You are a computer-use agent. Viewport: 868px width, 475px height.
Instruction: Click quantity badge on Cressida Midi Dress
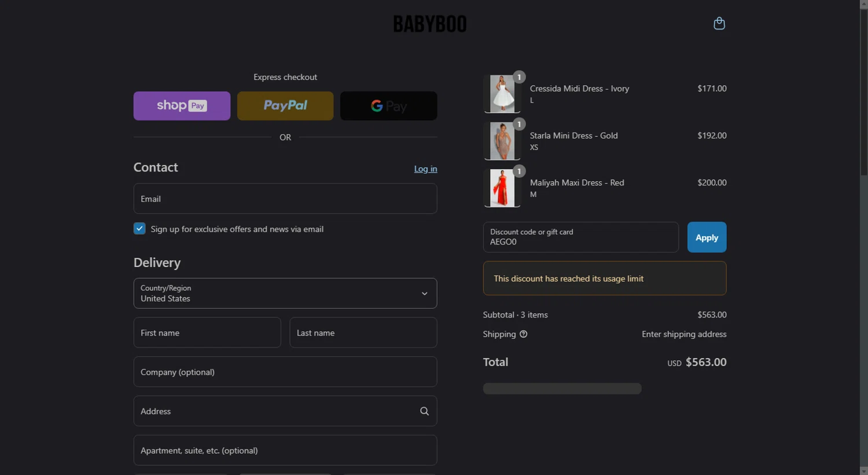[x=519, y=77]
